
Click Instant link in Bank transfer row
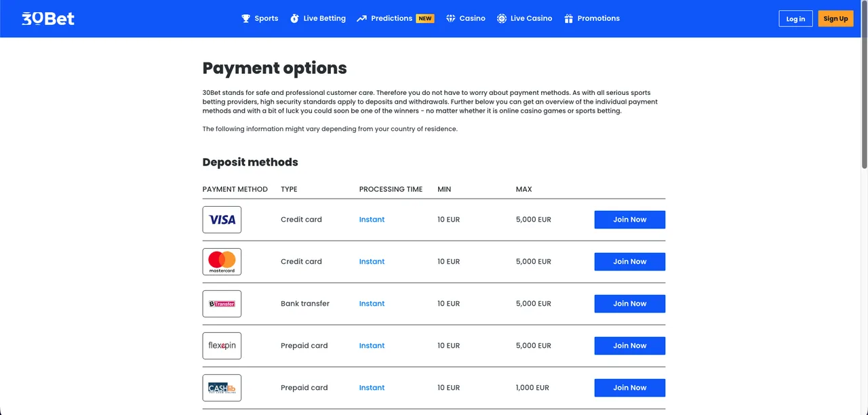(x=372, y=304)
